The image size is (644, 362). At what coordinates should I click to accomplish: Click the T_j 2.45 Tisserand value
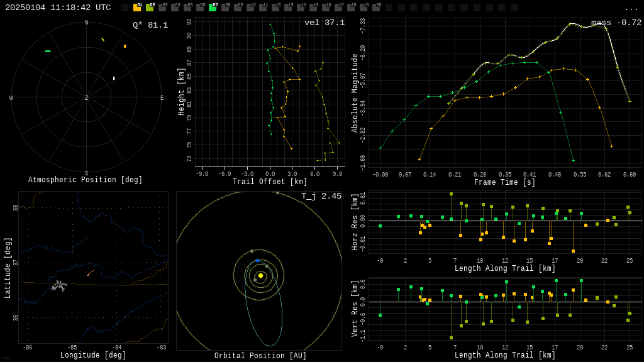[321, 196]
